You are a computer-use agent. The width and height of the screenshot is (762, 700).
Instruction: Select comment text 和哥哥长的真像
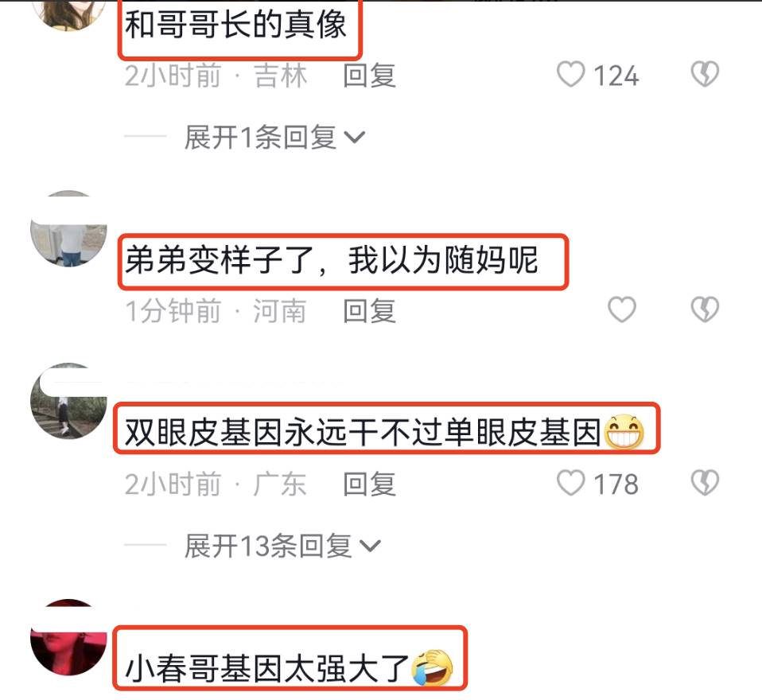(x=236, y=25)
